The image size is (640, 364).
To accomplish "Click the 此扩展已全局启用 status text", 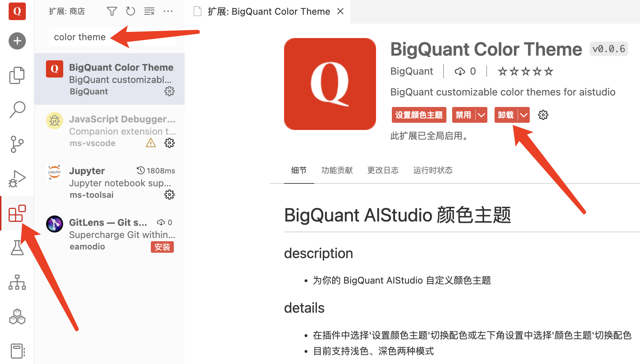I will 431,136.
